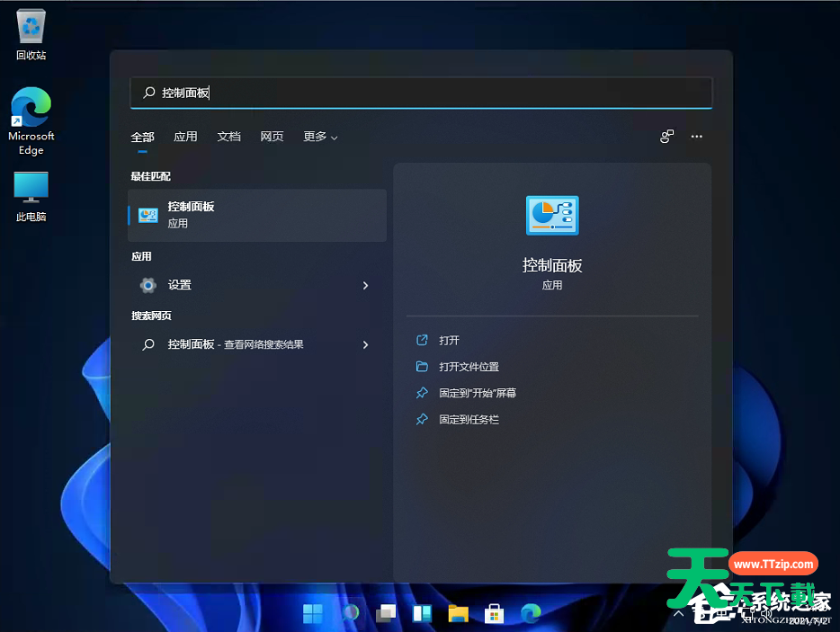Screen dimensions: 840x632
Task: Click the 最佳匹配 heading
Action: [x=150, y=176]
